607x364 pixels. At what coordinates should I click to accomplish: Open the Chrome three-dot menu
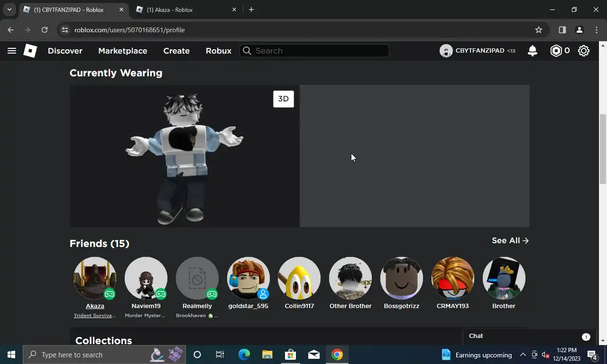(x=597, y=30)
